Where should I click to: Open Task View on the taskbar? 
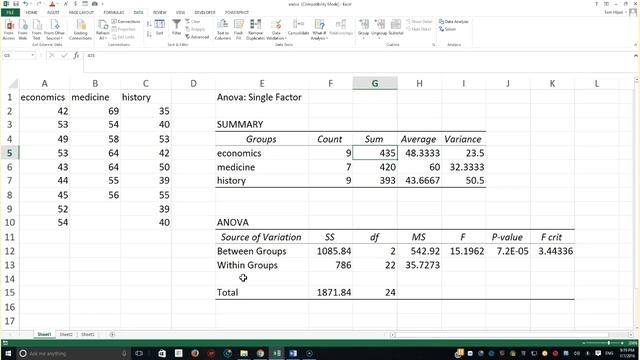[139, 353]
